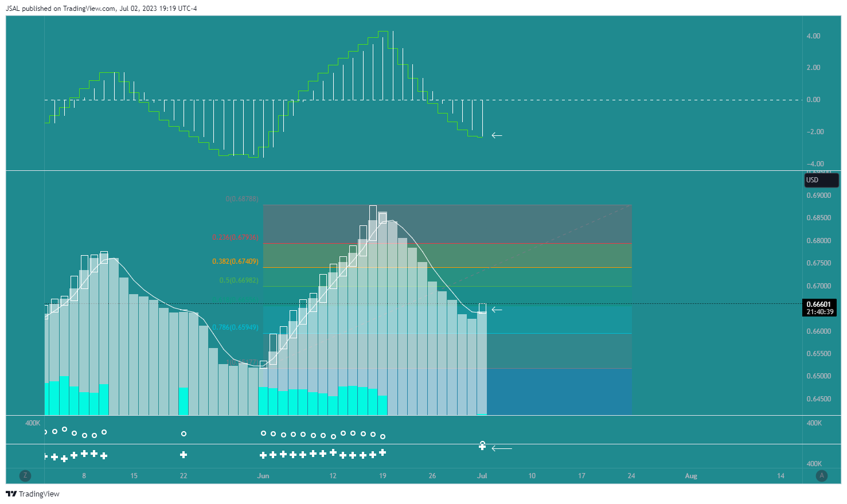
Task: Click 0.00 on the oscillator scale
Action: (813, 100)
